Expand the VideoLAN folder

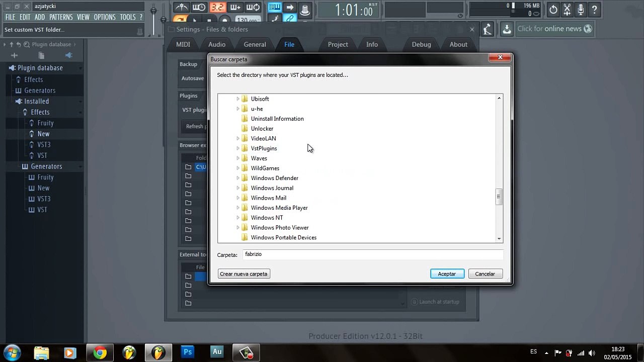pyautogui.click(x=238, y=138)
